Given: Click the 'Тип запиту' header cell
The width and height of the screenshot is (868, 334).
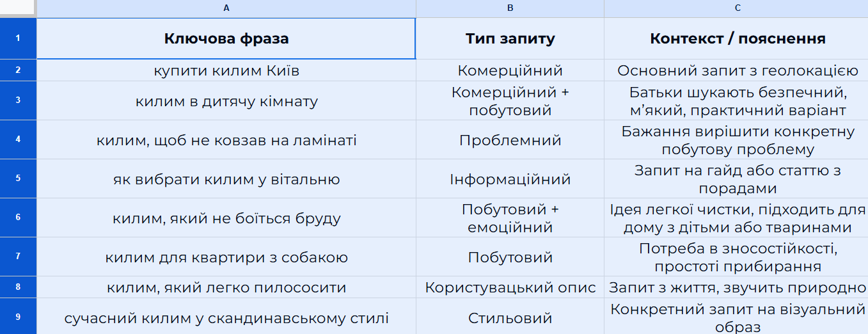Looking at the screenshot, I should click(510, 38).
